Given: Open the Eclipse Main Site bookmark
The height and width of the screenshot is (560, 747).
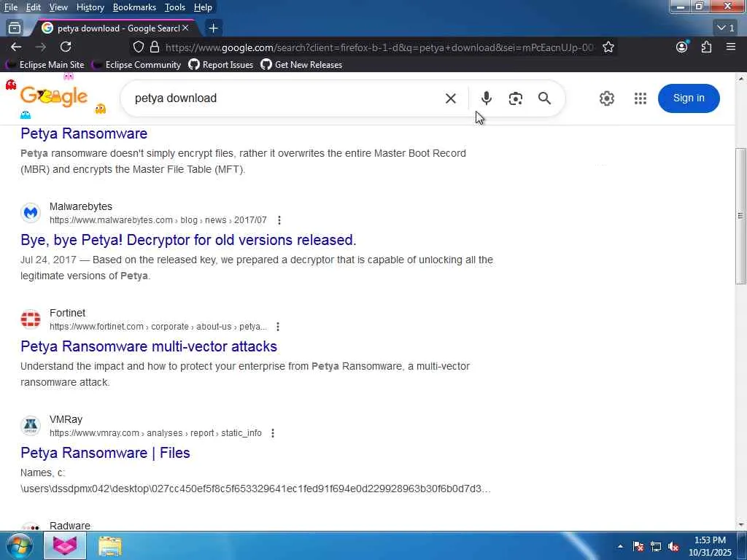Looking at the screenshot, I should (x=45, y=65).
